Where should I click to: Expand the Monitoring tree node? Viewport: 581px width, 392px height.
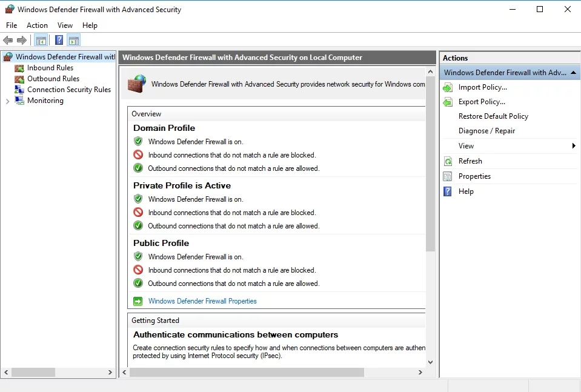pos(7,101)
